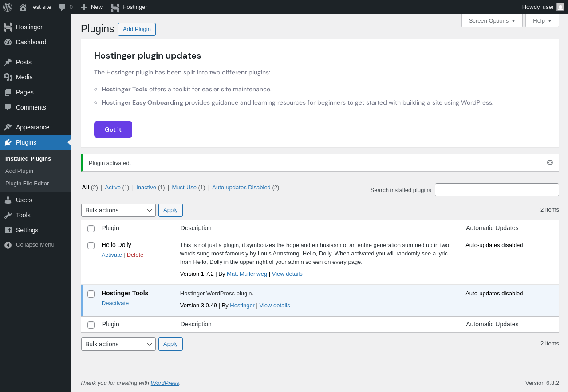Click the Tools wrench icon
The width and height of the screenshot is (568, 392).
8,215
